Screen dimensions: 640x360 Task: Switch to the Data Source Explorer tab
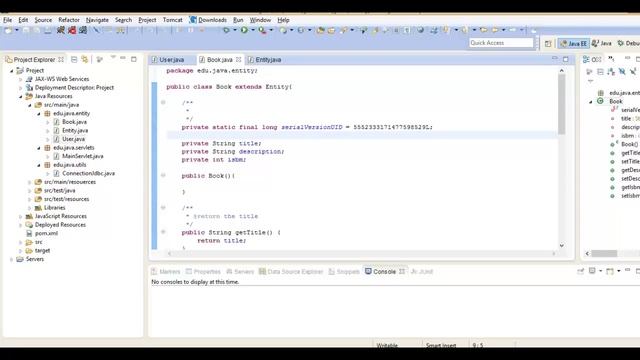(x=291, y=271)
